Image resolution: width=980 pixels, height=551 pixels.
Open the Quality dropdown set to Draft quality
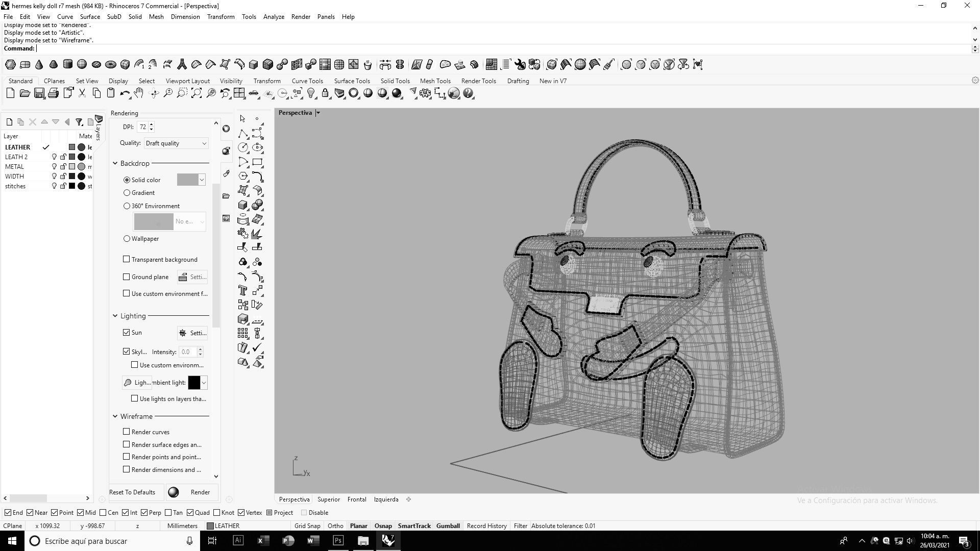176,143
